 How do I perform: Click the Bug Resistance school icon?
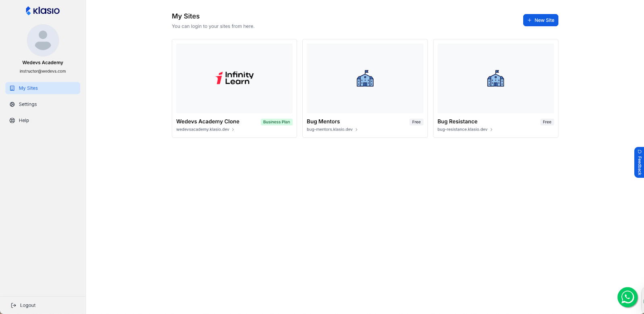(495, 79)
